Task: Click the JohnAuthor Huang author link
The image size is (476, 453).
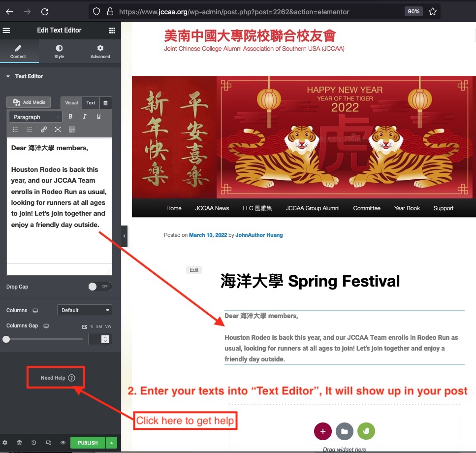Action: [259, 235]
